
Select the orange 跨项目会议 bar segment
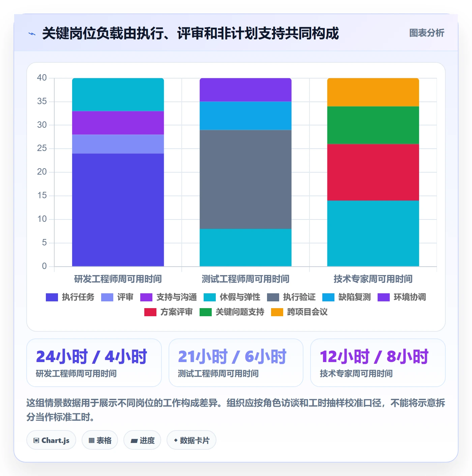click(x=373, y=92)
